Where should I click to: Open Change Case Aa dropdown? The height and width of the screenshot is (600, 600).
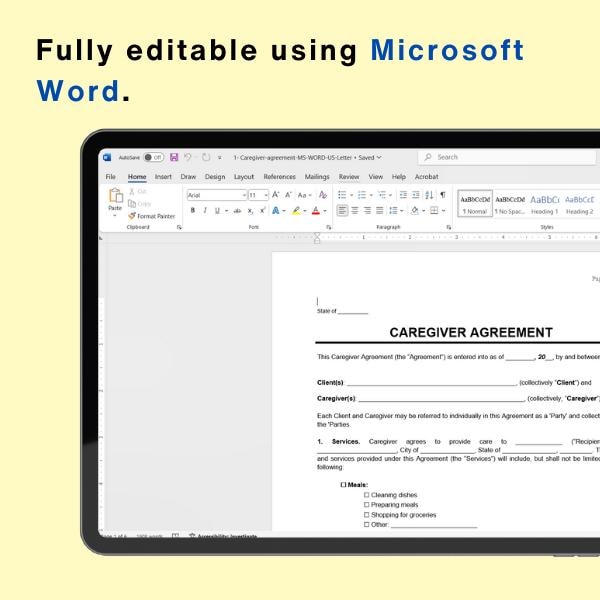304,195
